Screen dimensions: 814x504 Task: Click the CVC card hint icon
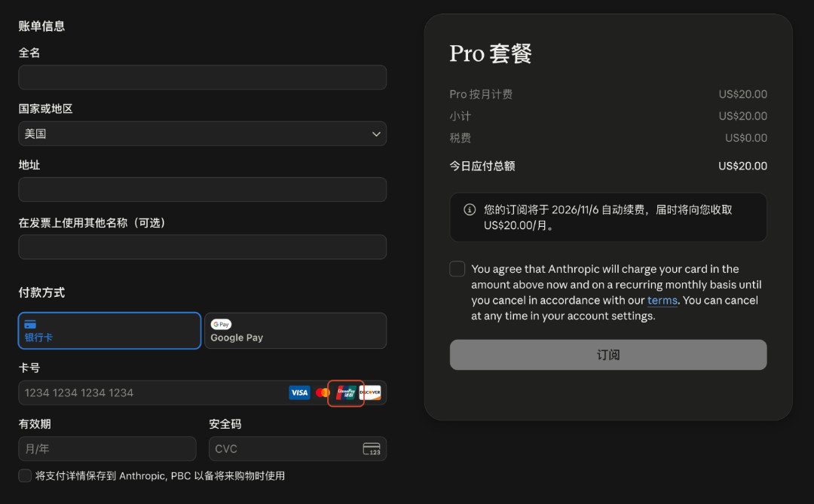pos(372,449)
